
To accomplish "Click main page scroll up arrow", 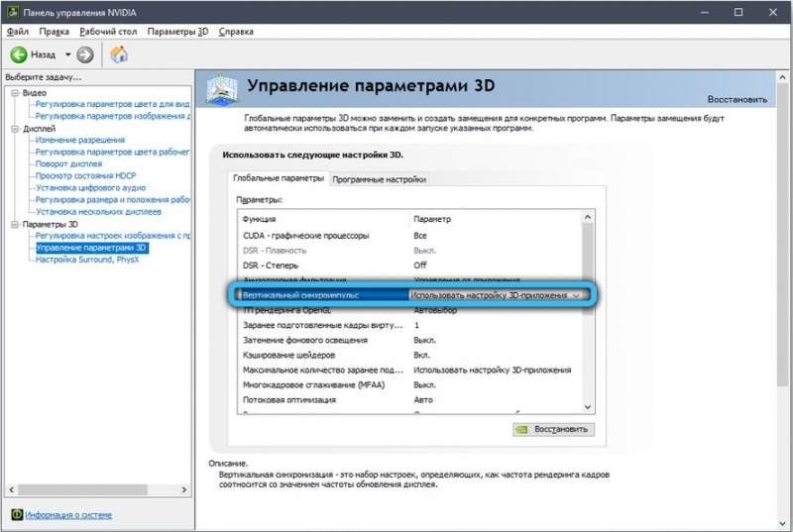I will [x=782, y=77].
